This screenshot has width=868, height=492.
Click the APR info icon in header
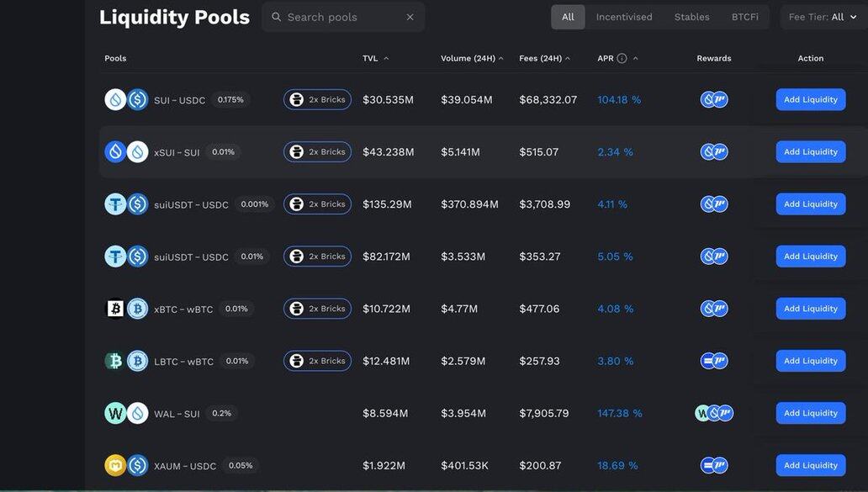[x=622, y=58]
